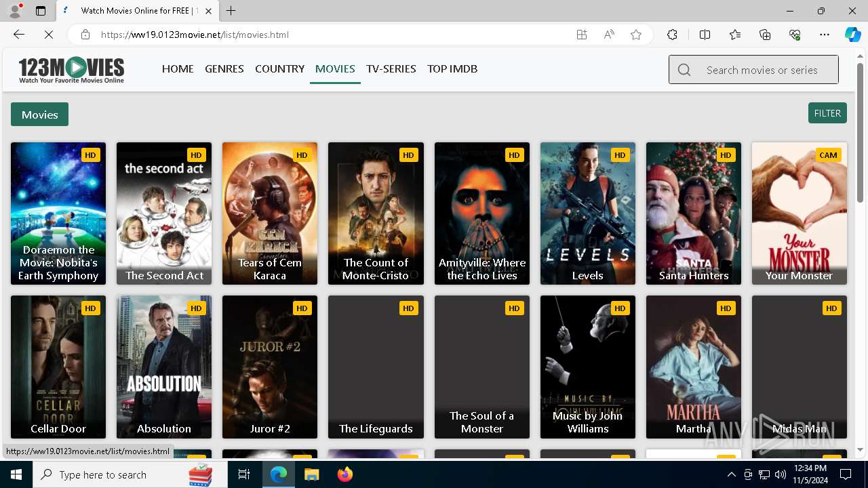This screenshot has height=488, width=868.
Task: Open volume control in system tray
Action: [781, 474]
